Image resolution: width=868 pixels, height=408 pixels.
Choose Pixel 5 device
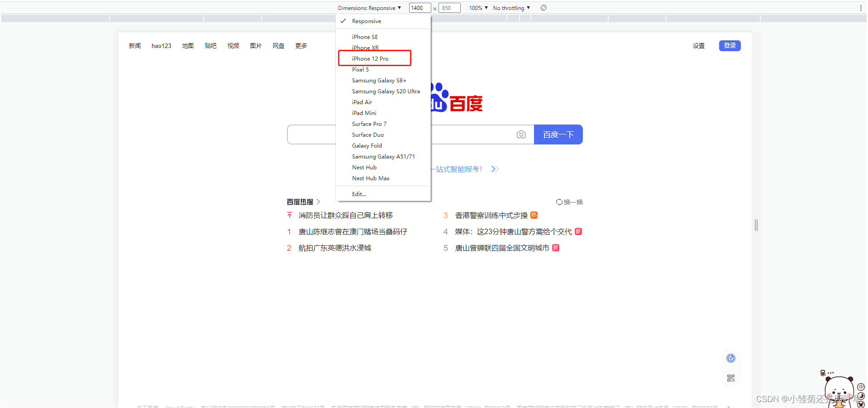click(383, 70)
